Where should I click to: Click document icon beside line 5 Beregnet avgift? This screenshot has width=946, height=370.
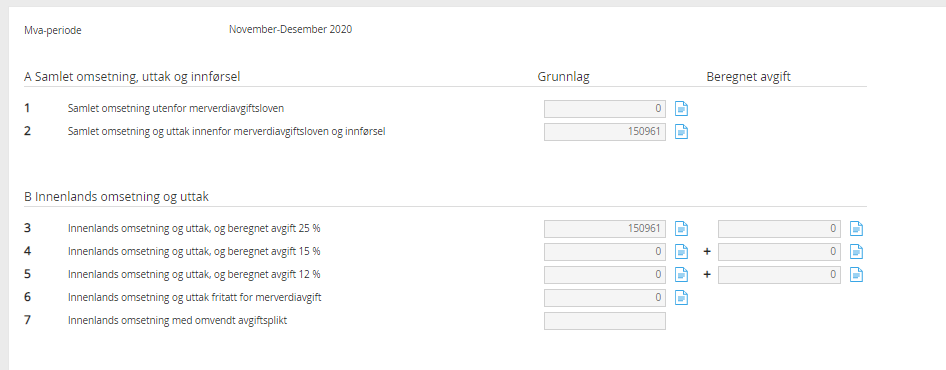click(856, 275)
